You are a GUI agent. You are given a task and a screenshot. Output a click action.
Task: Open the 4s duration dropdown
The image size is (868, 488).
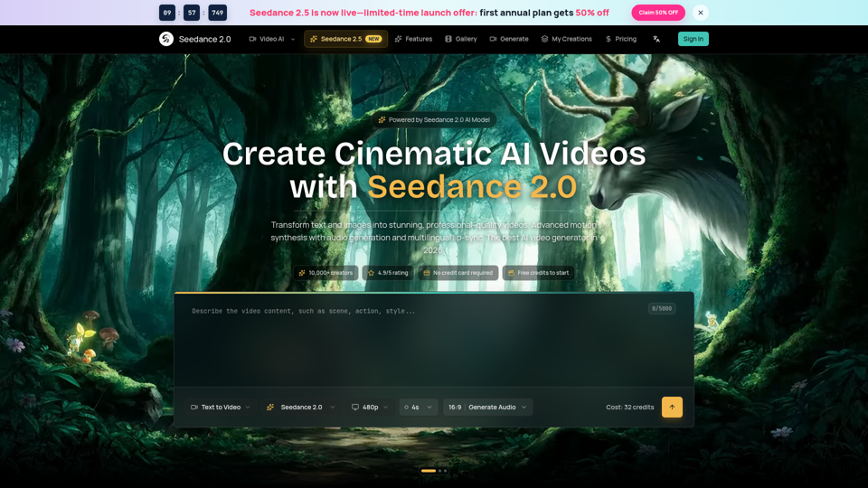[x=418, y=408]
